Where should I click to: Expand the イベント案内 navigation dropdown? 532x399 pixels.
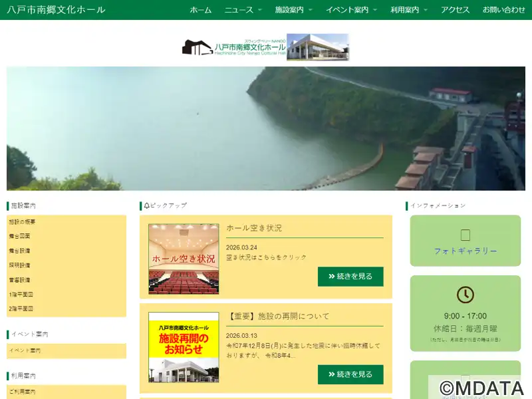(x=351, y=10)
